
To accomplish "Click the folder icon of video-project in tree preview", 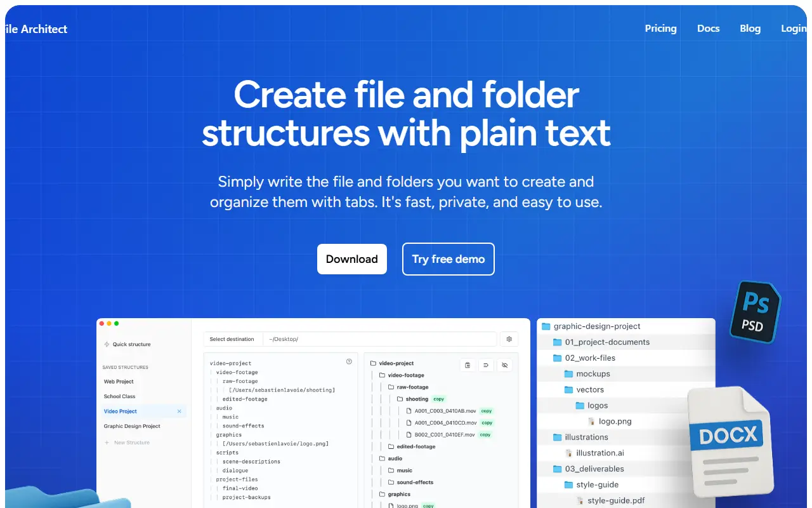I will pos(374,363).
